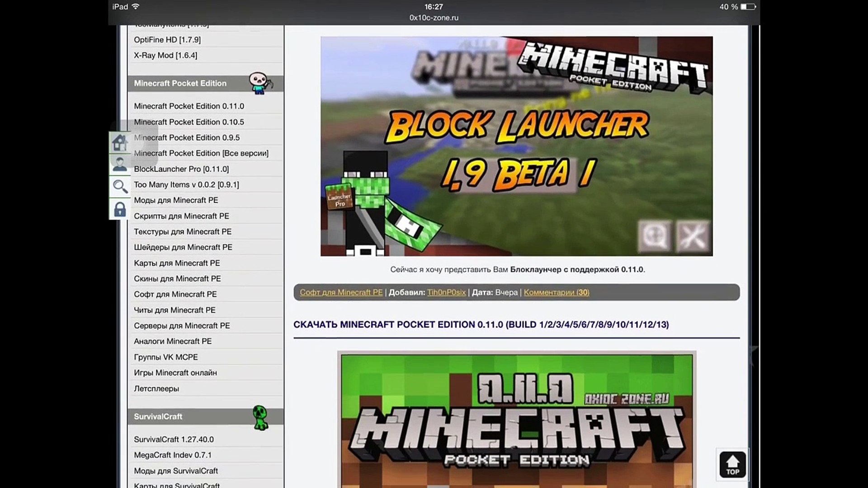
Task: Click the green creeper icon beside SurvivalCraft
Action: click(x=260, y=417)
